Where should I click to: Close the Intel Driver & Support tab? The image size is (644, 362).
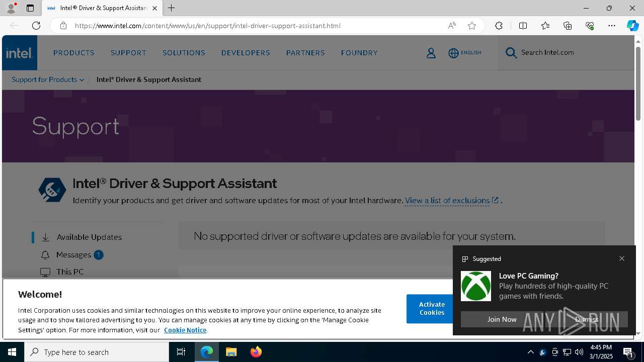154,8
